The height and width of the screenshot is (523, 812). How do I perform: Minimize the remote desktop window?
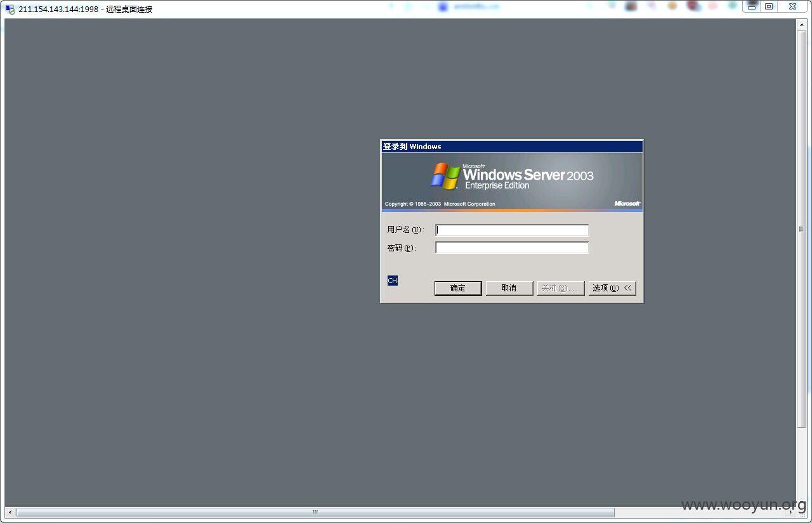point(752,6)
